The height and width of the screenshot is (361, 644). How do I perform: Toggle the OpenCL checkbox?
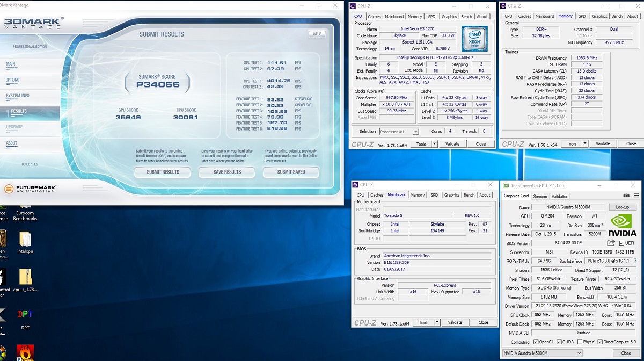(x=536, y=342)
